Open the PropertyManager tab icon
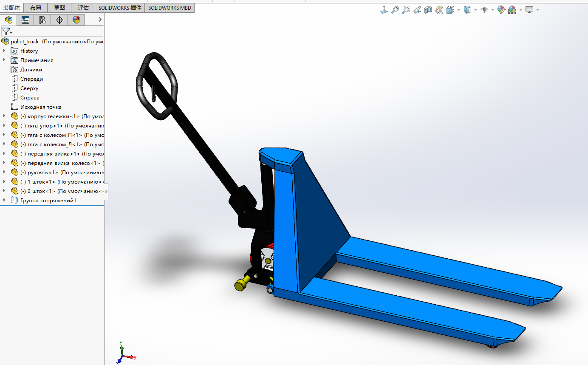 (x=25, y=20)
